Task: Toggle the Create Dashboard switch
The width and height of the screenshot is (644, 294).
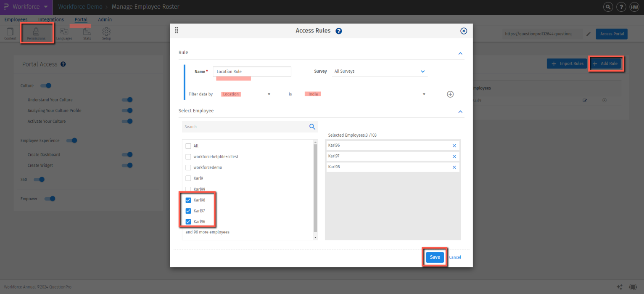Action: 127,155
